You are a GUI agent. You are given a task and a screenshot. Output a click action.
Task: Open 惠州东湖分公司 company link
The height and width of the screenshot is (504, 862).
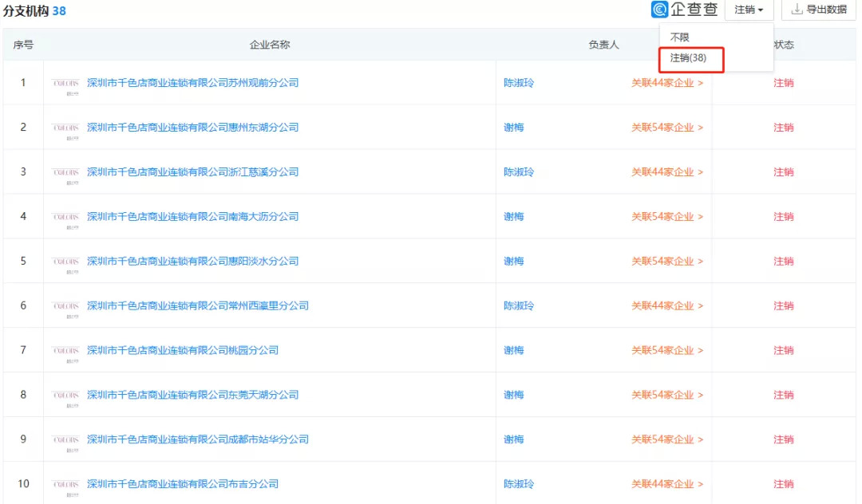pyautogui.click(x=193, y=128)
